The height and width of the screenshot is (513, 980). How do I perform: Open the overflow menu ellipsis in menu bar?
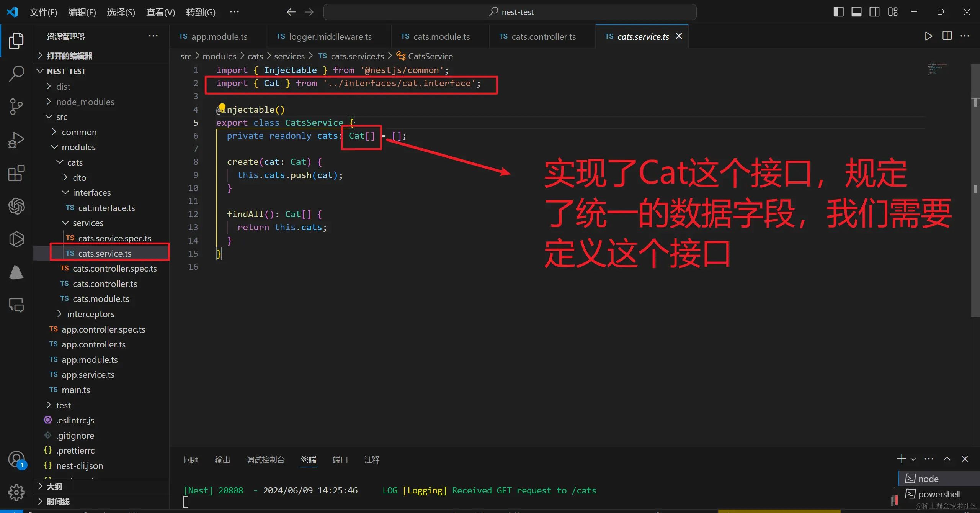pyautogui.click(x=234, y=12)
